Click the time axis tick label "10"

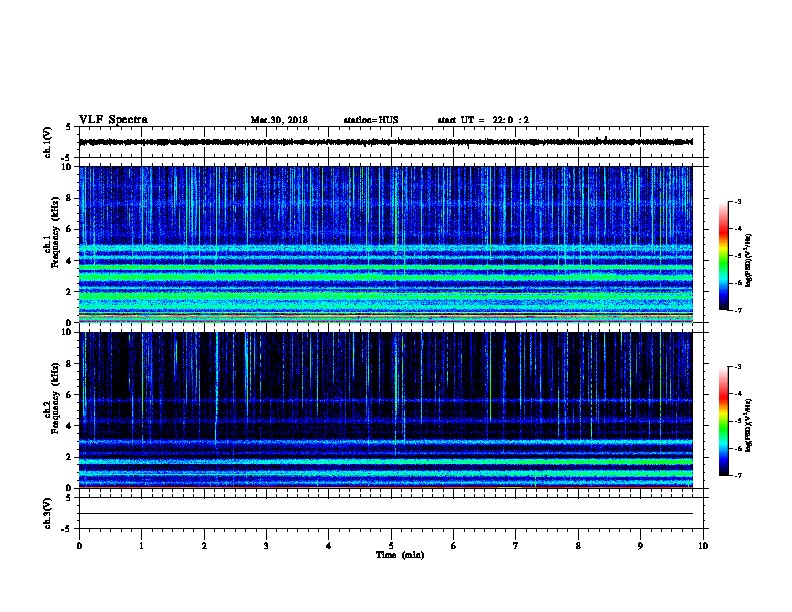point(703,546)
